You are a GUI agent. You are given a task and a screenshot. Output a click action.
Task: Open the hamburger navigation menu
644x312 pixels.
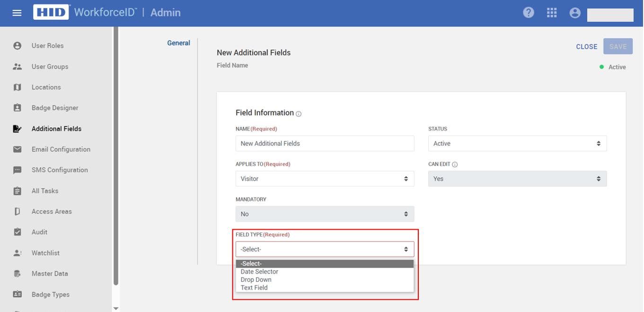coord(17,13)
